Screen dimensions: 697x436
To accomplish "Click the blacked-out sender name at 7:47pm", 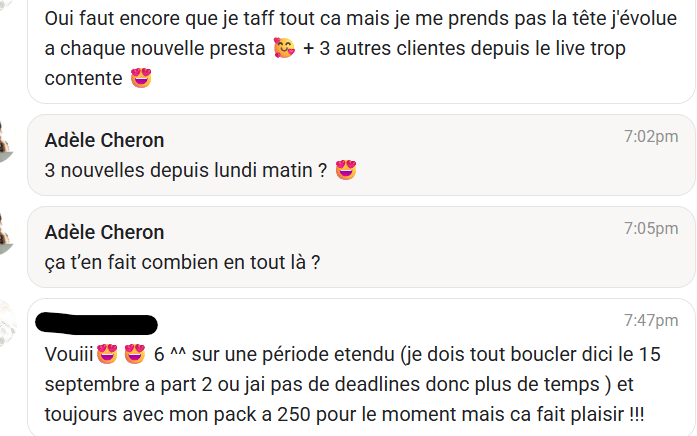I will point(96,324).
